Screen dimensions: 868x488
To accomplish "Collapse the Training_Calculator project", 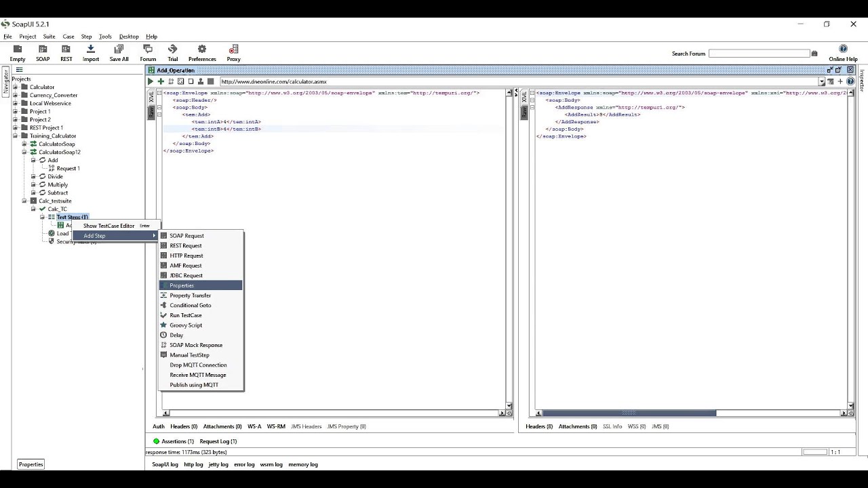I will (x=15, y=136).
